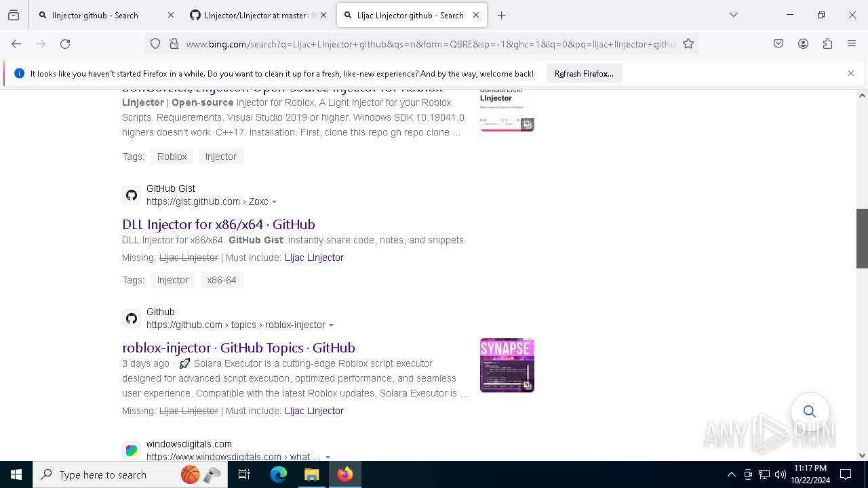Open the Firefox application menu
The image size is (868, 488).
coord(852,43)
